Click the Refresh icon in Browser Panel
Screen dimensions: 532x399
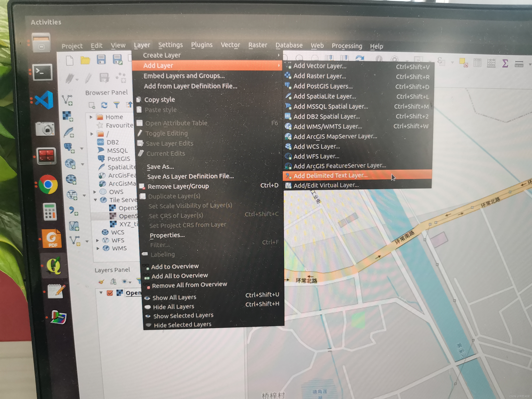pos(104,105)
